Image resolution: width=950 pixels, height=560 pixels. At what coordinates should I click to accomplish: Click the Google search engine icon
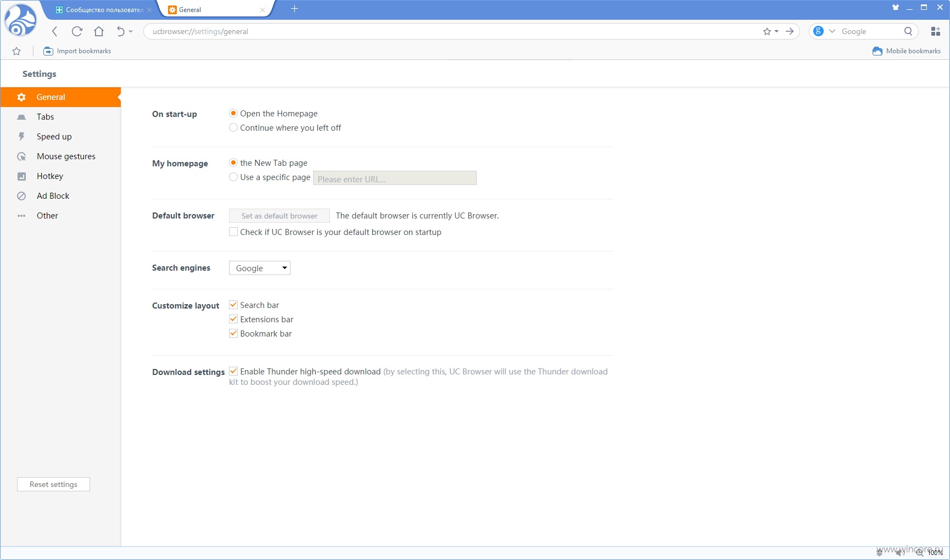click(818, 31)
